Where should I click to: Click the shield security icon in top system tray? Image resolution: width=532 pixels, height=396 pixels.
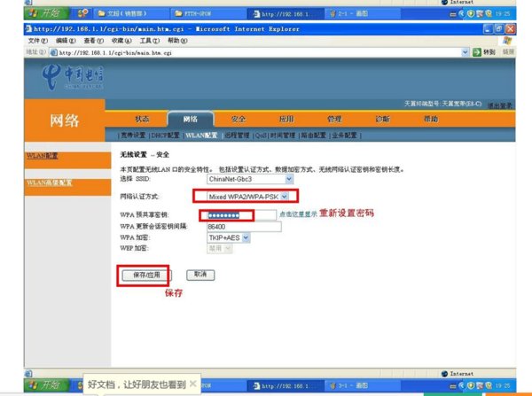471,13
